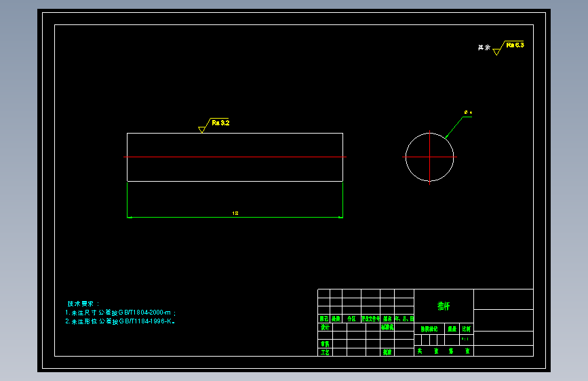This screenshot has width=588, height=381.
Task: Click the 工艺 cell in the title block
Action: point(325,352)
